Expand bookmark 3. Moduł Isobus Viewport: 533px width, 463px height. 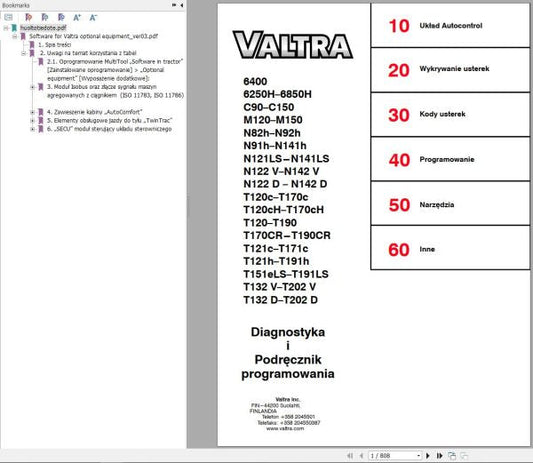coord(32,87)
